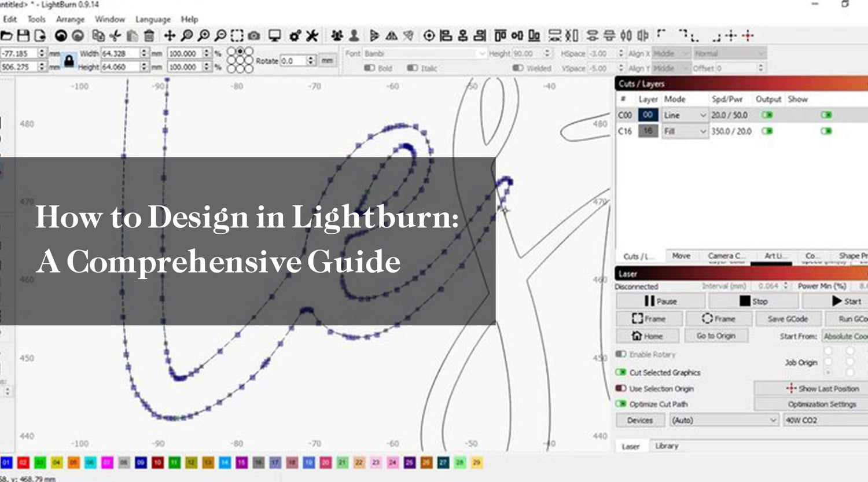This screenshot has height=482, width=868.
Task: Open the 40W CO2 device dropdown
Action: click(x=826, y=420)
